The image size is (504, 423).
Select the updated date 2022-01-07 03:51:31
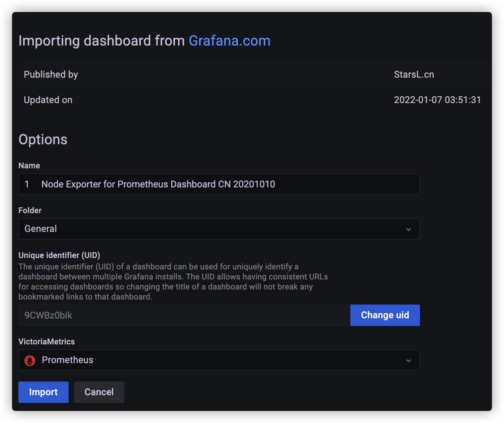tap(437, 100)
